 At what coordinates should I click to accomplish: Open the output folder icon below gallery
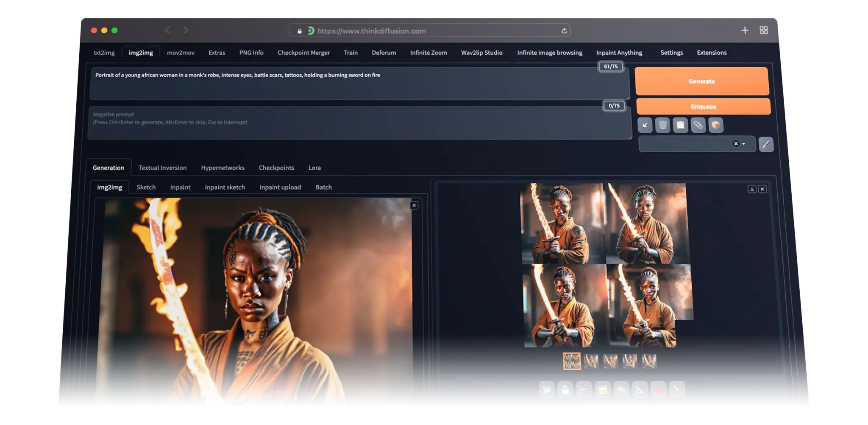pos(547,389)
